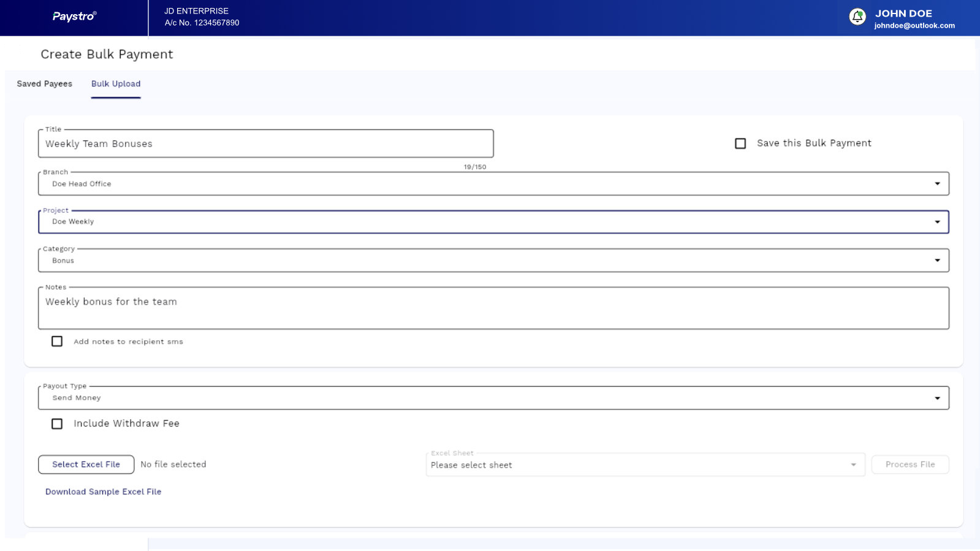The height and width of the screenshot is (551, 980).
Task: Click the user profile avatar icon
Action: (857, 17)
